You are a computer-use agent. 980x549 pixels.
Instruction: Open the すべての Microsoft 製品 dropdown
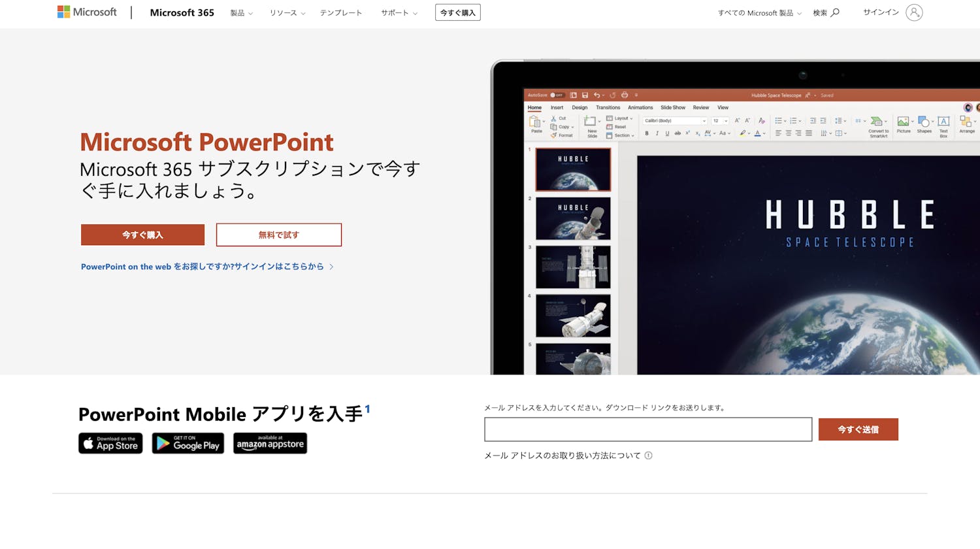tap(759, 13)
